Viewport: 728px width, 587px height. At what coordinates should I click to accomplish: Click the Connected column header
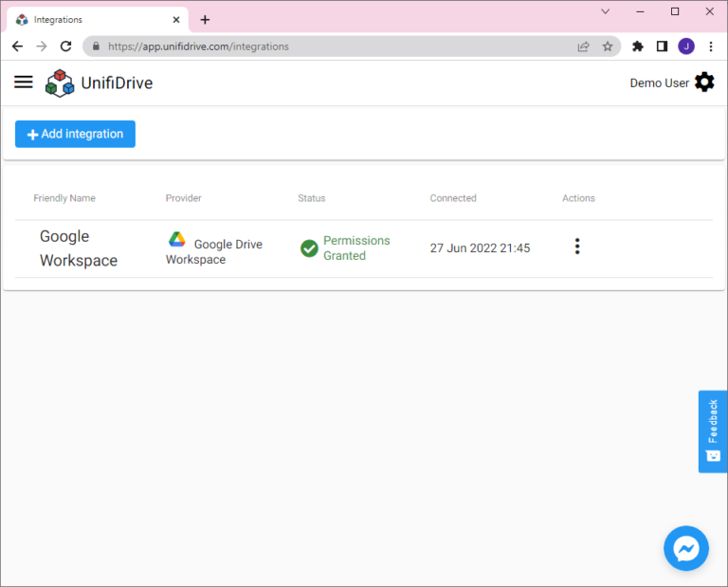[453, 198]
